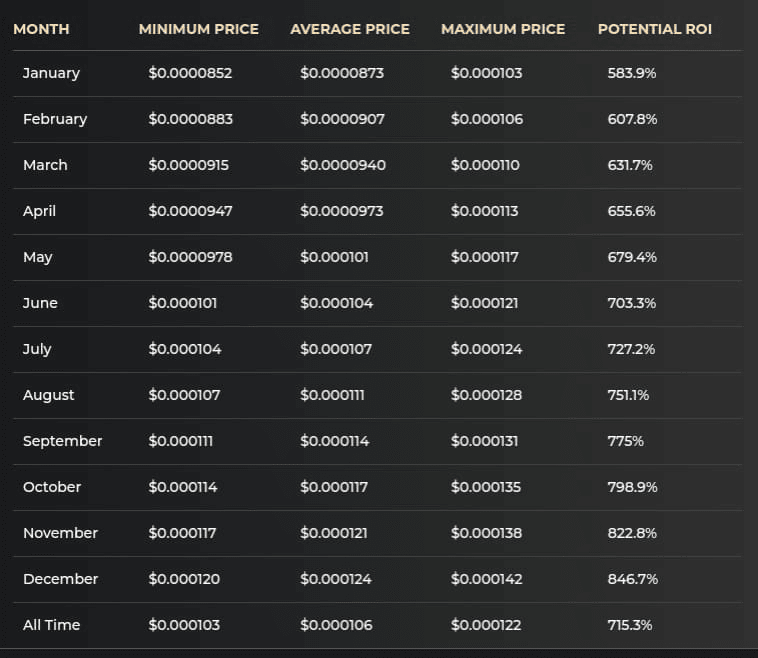Screen dimensions: 758x658
Task: Click the All Time ROI 715.3%
Action: click(x=630, y=625)
